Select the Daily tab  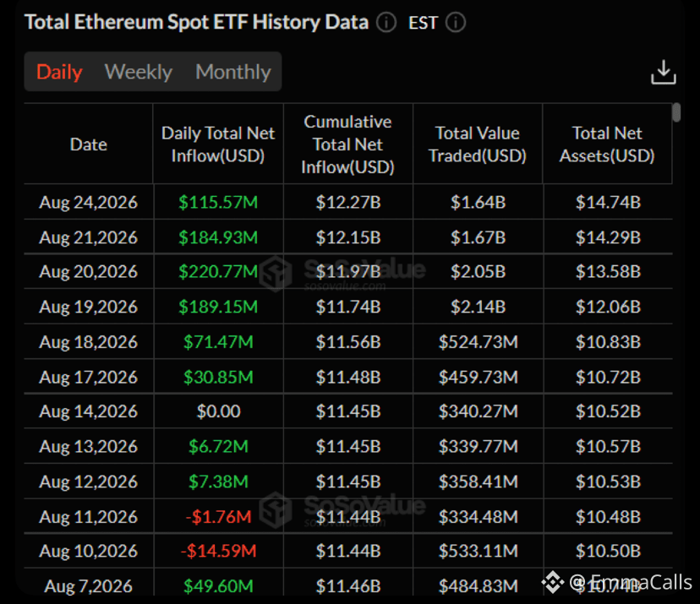click(x=59, y=72)
